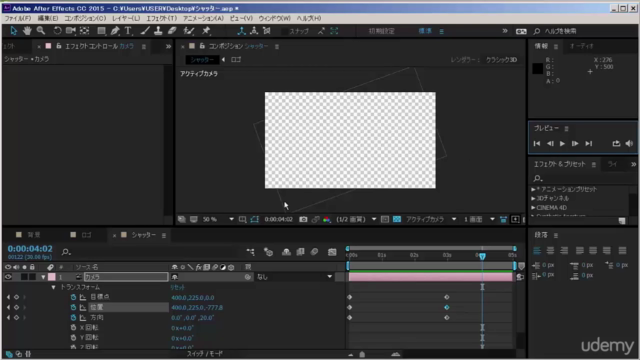Select the Brush tool

(145, 31)
